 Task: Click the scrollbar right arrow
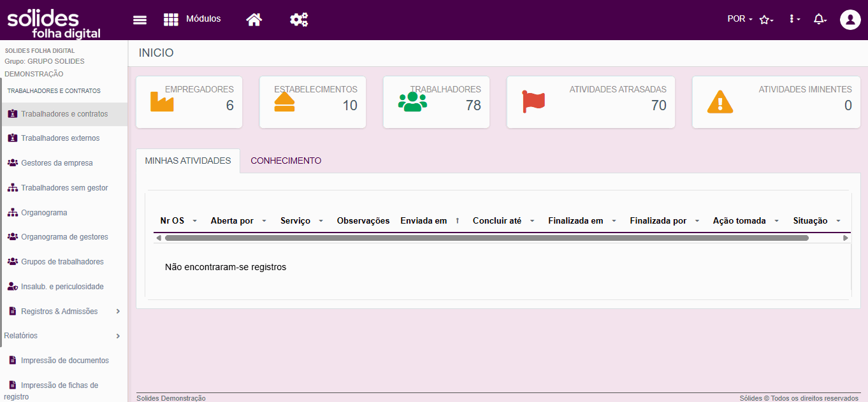tap(846, 238)
